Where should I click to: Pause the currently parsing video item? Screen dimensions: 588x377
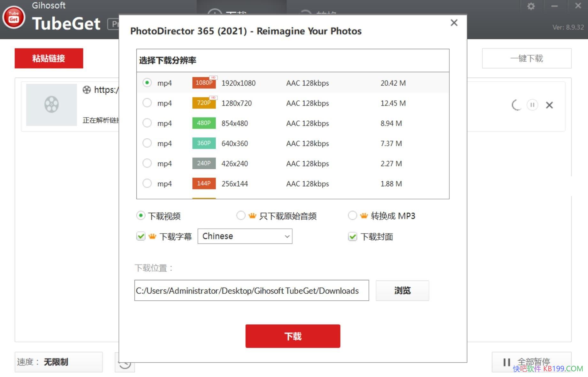532,105
